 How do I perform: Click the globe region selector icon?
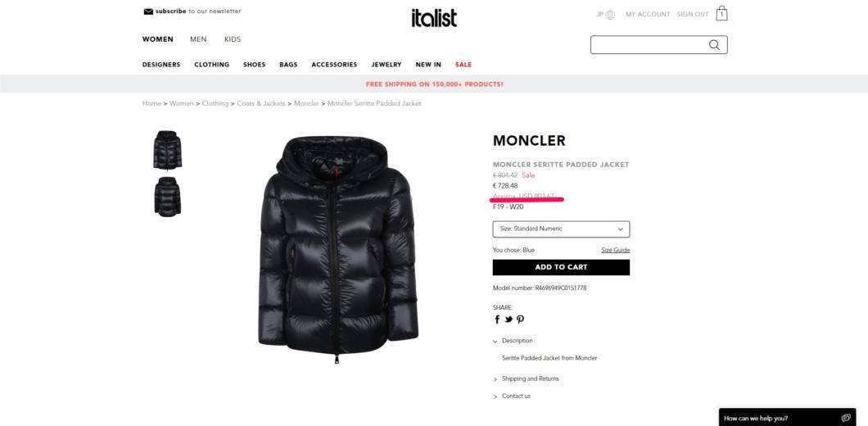[x=610, y=15]
